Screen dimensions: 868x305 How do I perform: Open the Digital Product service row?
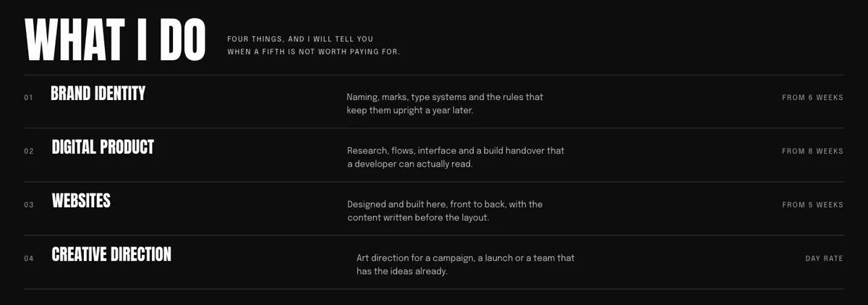(434, 155)
